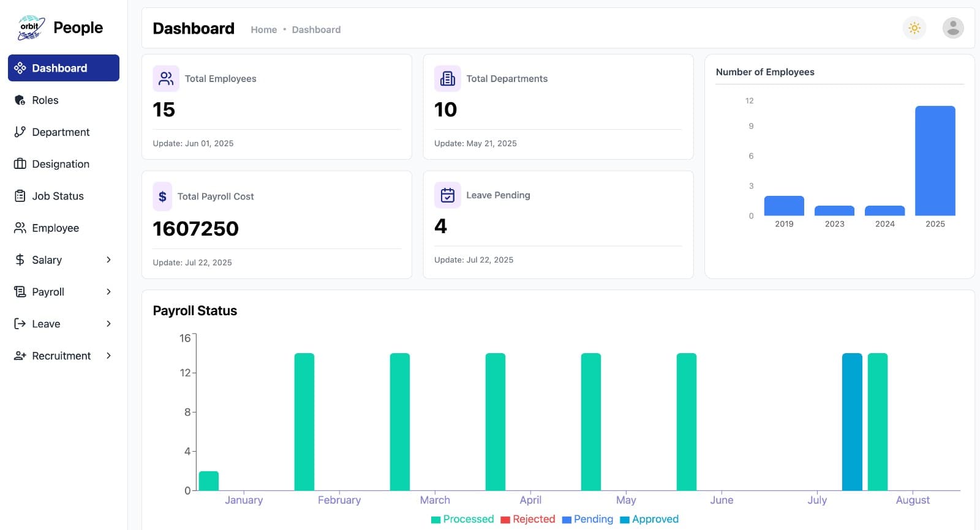The height and width of the screenshot is (530, 980).
Task: Toggle Processed series in chart legend
Action: tap(462, 519)
